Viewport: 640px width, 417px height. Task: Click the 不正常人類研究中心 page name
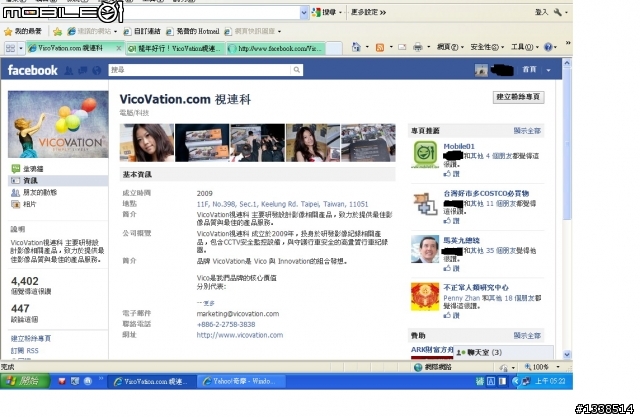click(x=476, y=287)
